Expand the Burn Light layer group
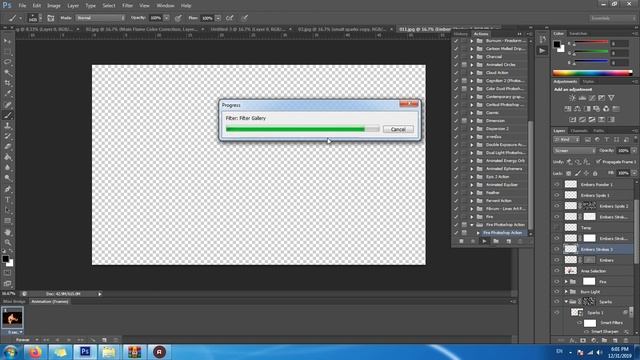640x360 pixels. tap(566, 292)
